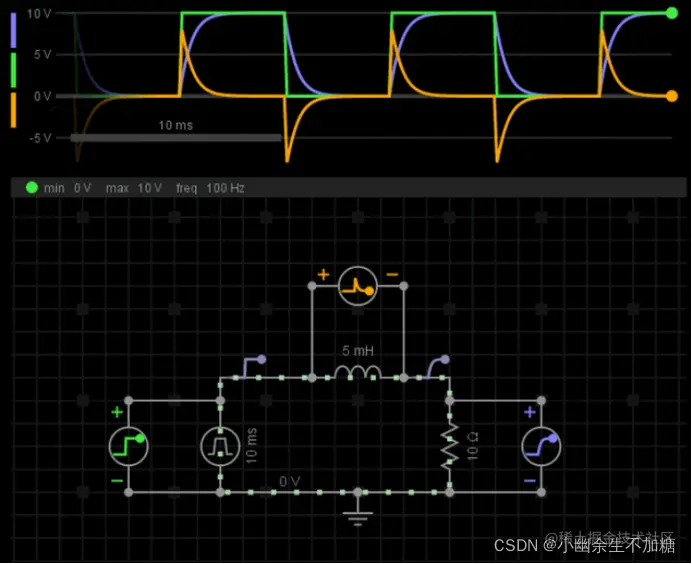This screenshot has height=564, width=692.
Task: Select the green trace color bar in the scope legend
Action: (13, 70)
